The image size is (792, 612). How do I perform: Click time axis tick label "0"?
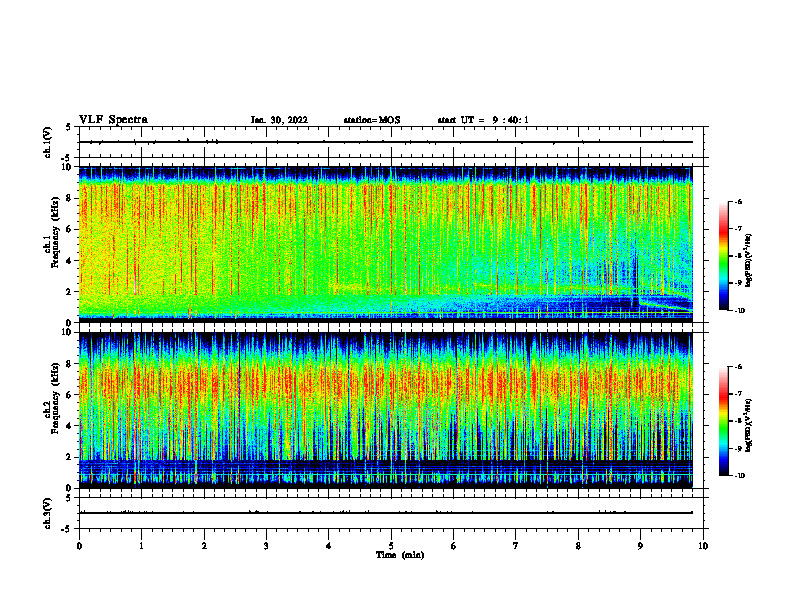(79, 546)
